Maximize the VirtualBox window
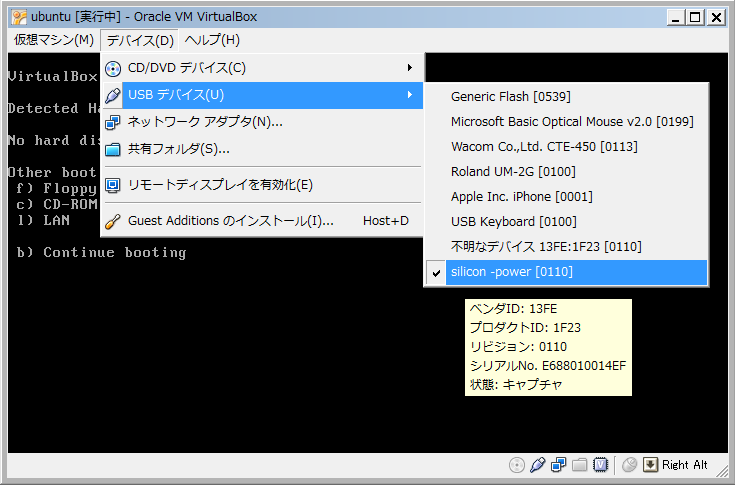This screenshot has width=735, height=485. click(695, 17)
